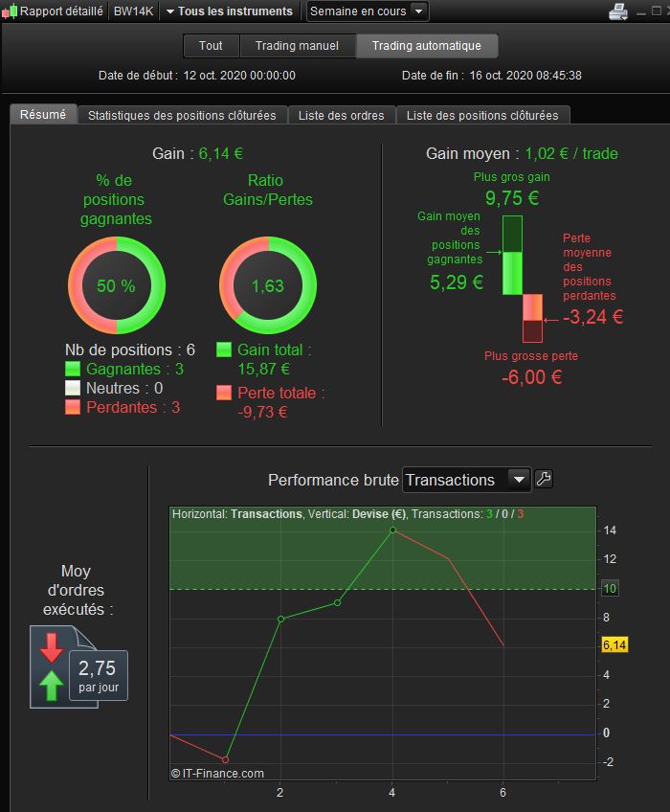Open chart settings wrench icon
This screenshot has width=670, height=812.
543,479
